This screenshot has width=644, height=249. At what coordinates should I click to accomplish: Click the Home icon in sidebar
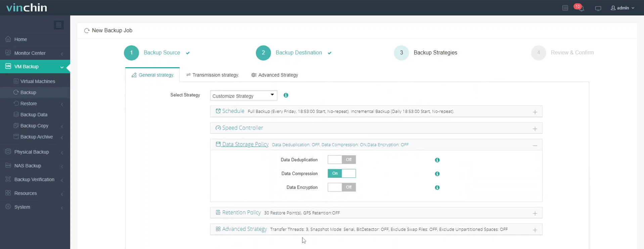pyautogui.click(x=8, y=39)
